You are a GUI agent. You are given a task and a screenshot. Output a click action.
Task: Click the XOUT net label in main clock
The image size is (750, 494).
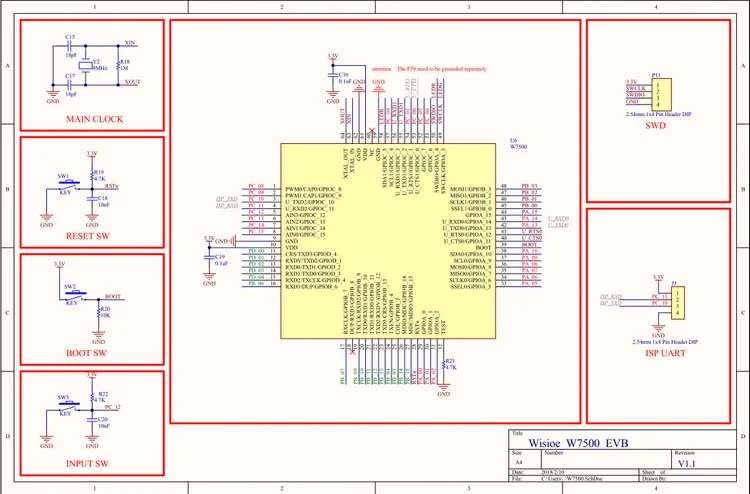tap(132, 82)
